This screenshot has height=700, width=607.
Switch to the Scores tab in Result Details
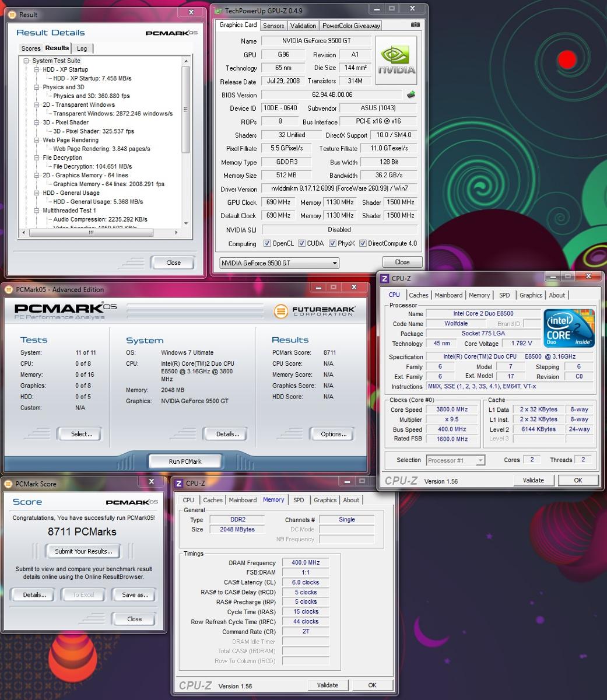[30, 48]
